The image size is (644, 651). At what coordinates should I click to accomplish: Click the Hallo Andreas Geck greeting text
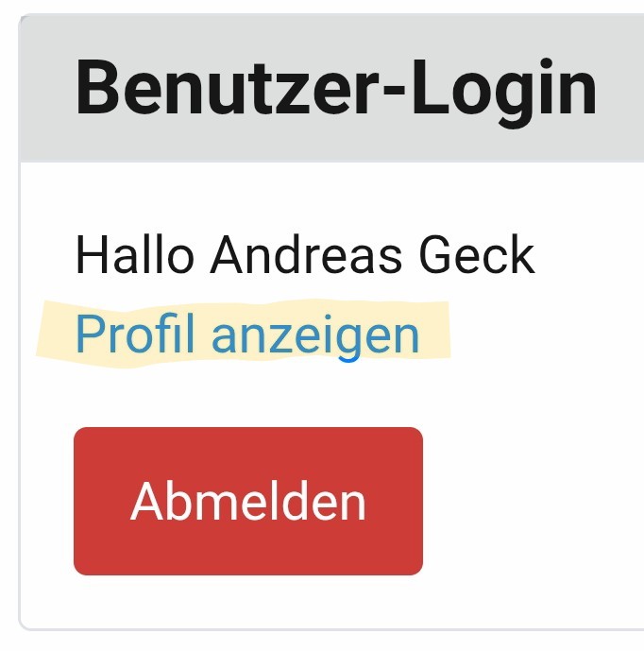(x=305, y=254)
